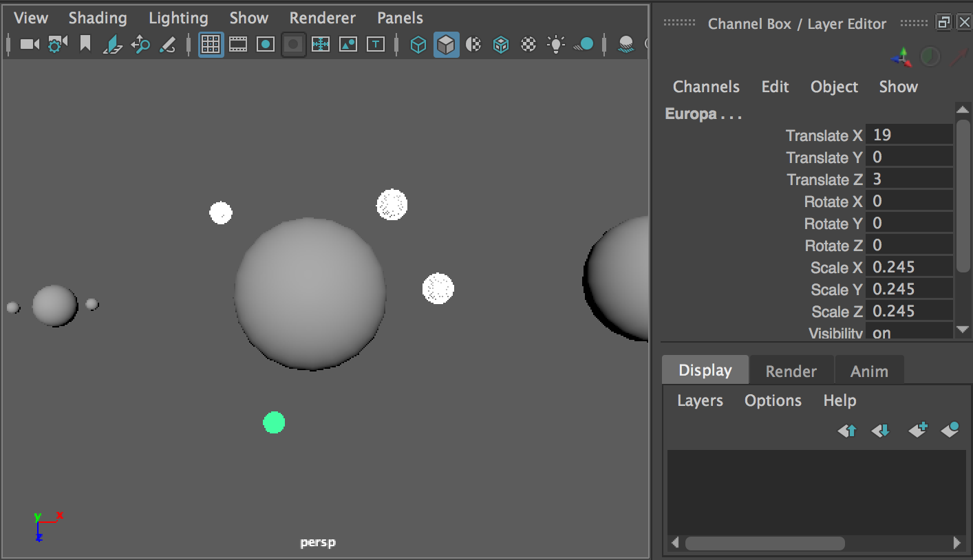Screen dimensions: 973x560
Task: Switch to the Render layer tab
Action: 791,370
